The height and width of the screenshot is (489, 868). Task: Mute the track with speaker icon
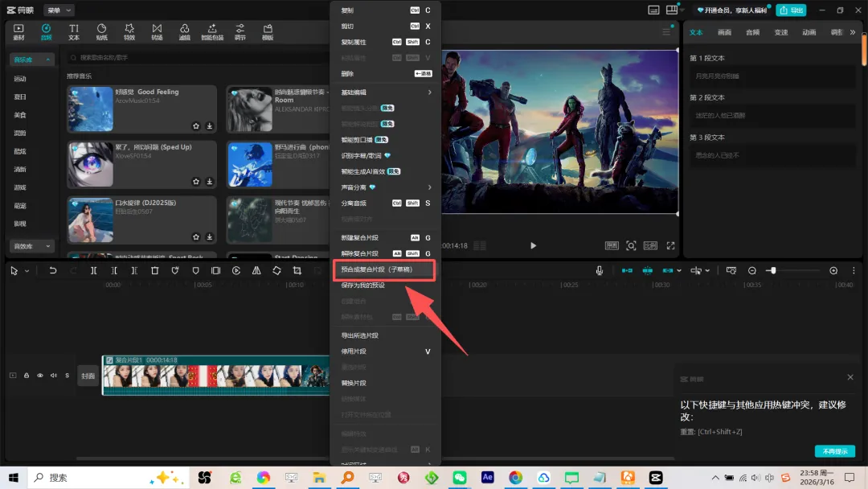tap(54, 376)
